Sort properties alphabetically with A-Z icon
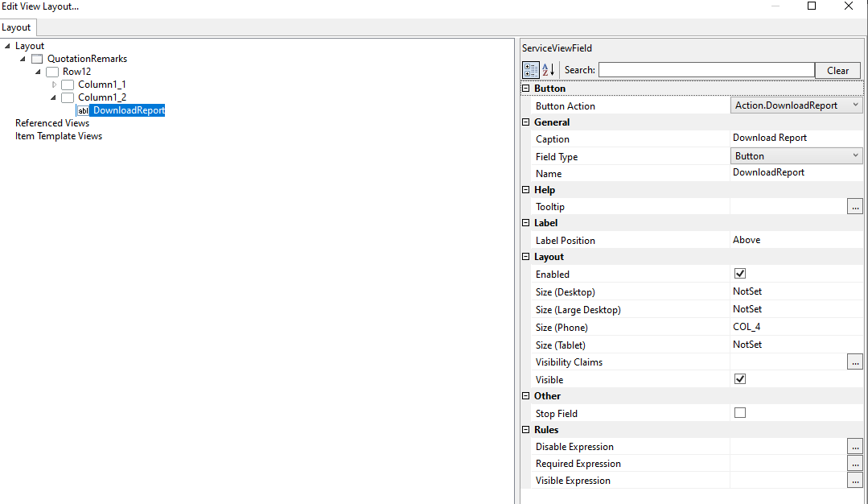868x504 pixels. (x=548, y=70)
